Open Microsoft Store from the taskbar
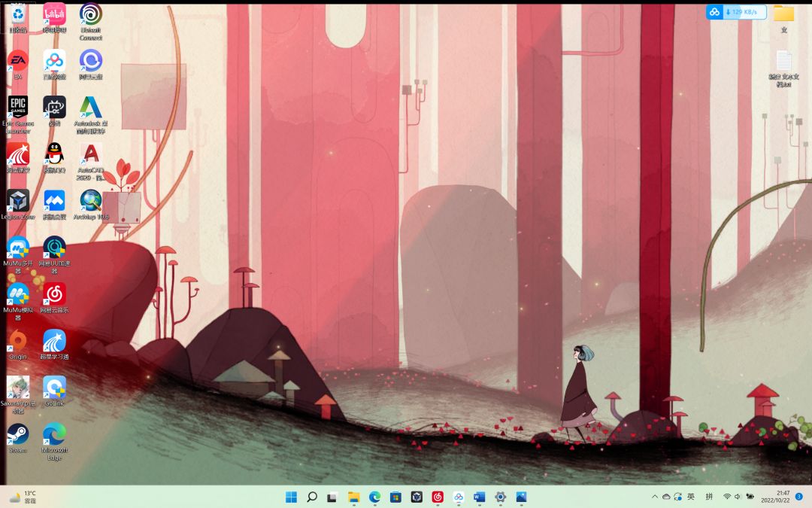The image size is (812, 508). pyautogui.click(x=395, y=497)
